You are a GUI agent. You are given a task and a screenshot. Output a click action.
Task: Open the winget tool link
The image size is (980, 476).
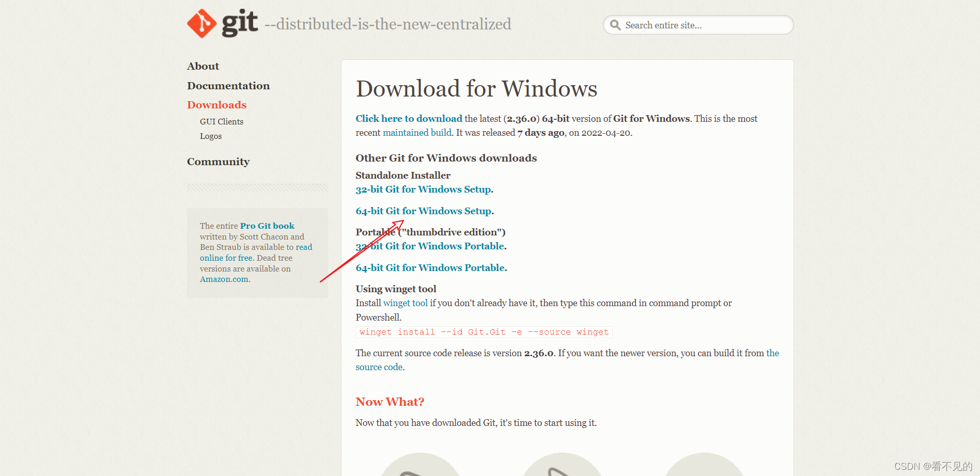pyautogui.click(x=406, y=303)
